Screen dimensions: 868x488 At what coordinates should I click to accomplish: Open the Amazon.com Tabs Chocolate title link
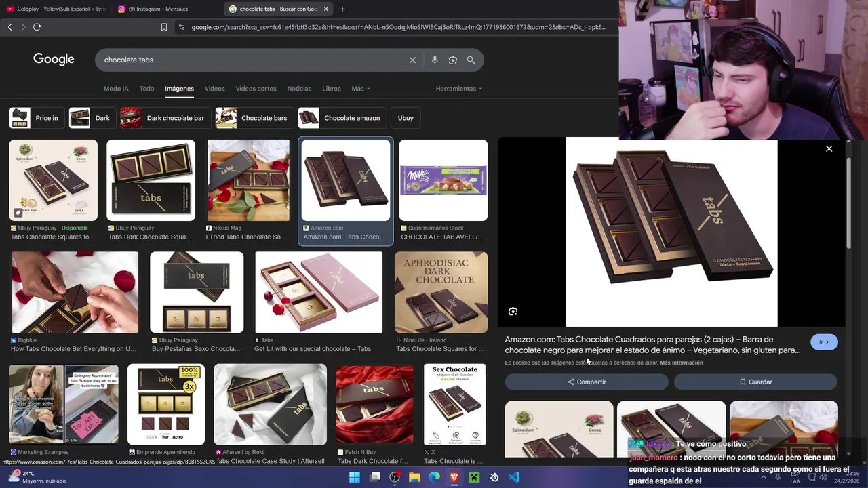click(652, 345)
